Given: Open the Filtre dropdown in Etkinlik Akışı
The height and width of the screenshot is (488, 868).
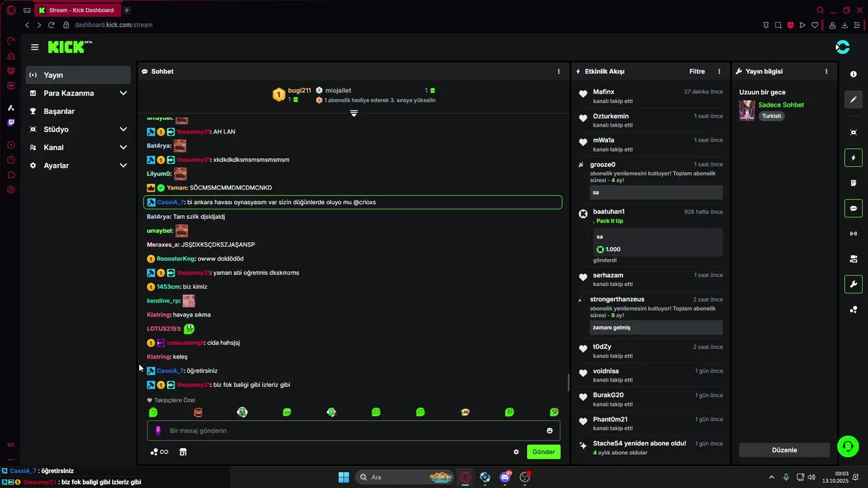Looking at the screenshot, I should point(697,71).
